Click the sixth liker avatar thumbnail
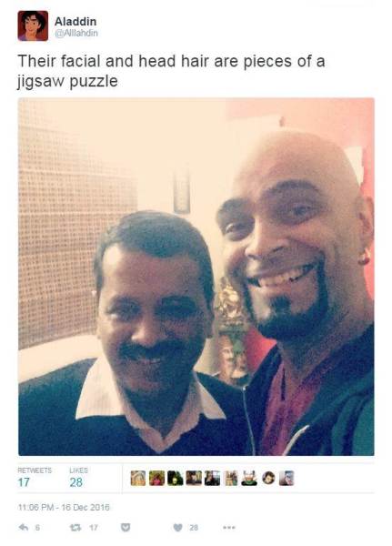Screen dimensions: 392x546 point(231,478)
